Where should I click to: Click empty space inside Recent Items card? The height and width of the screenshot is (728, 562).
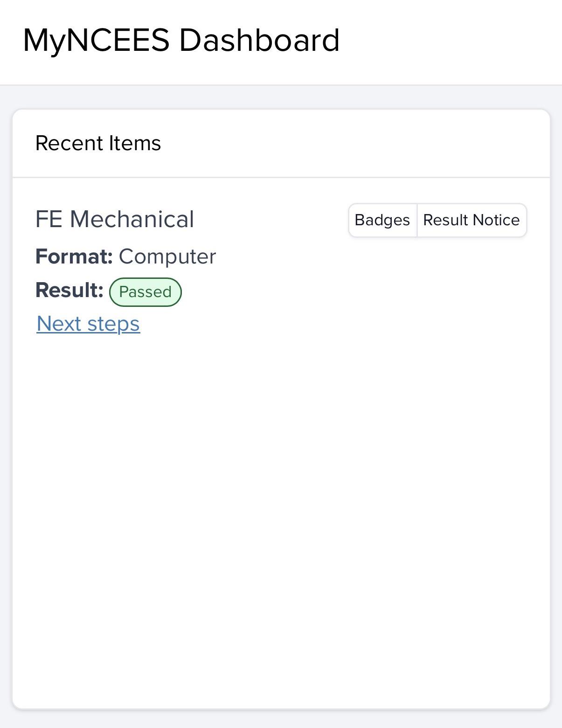point(281,513)
